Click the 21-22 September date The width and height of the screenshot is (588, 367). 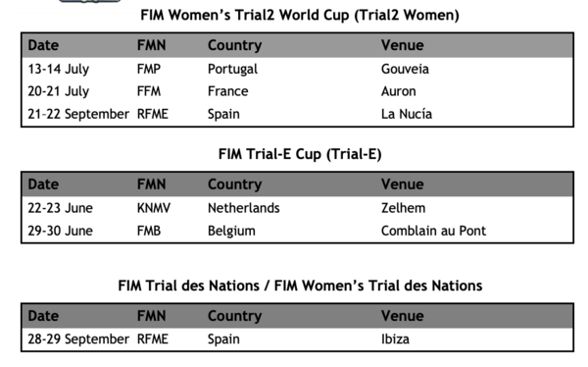pyautogui.click(x=78, y=114)
